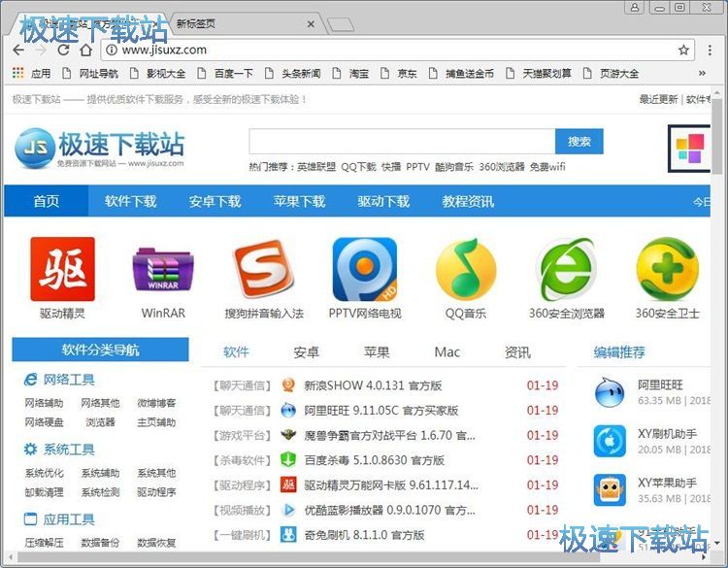The height and width of the screenshot is (568, 728).
Task: Open the Chrome profile user icon
Action: pos(635,7)
